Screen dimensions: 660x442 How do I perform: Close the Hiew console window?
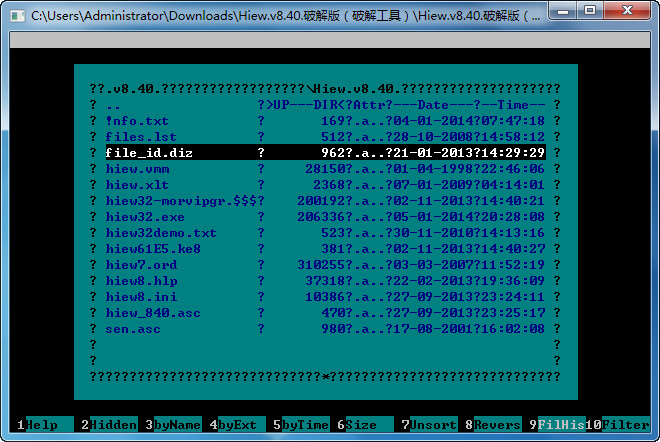pyautogui.click(x=627, y=11)
